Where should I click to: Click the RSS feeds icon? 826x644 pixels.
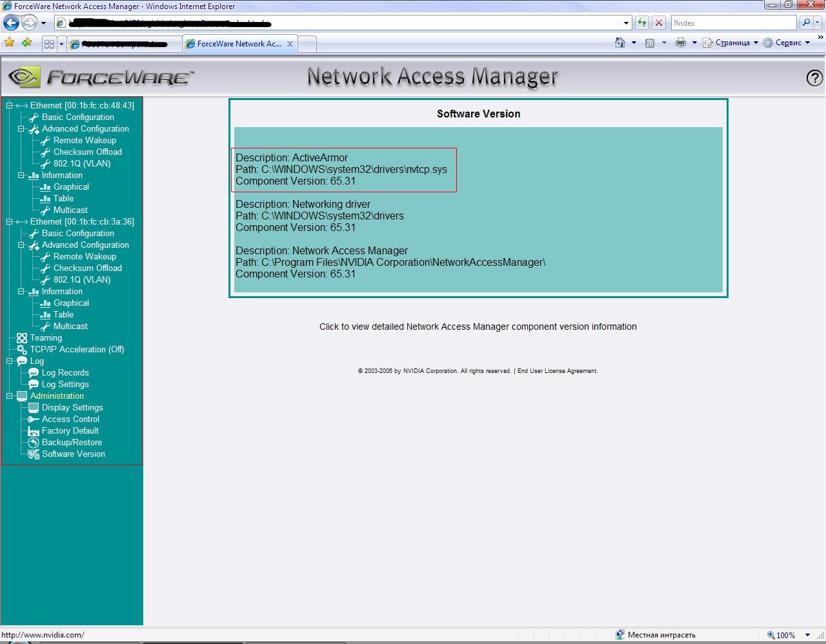pyautogui.click(x=650, y=43)
